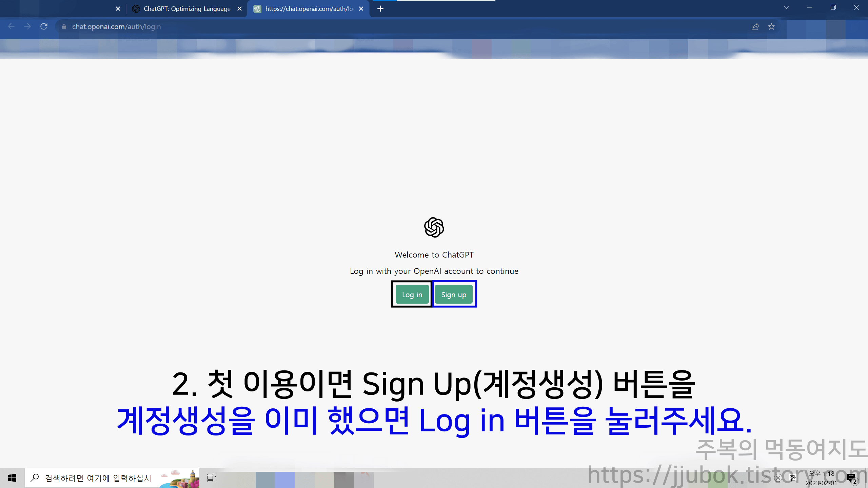Reload the page with the refresh icon
The height and width of the screenshot is (488, 868).
pyautogui.click(x=44, y=26)
